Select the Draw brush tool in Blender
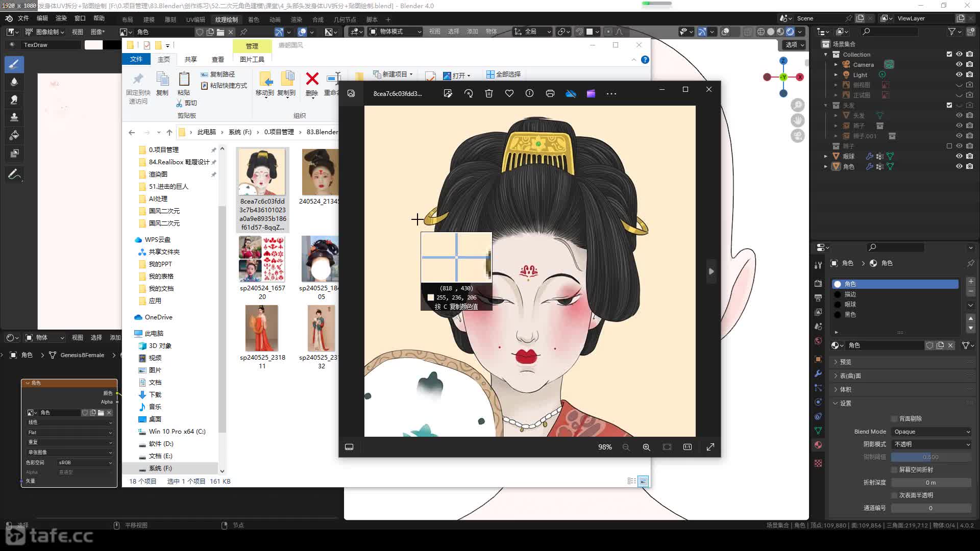980x551 pixels. click(x=14, y=64)
